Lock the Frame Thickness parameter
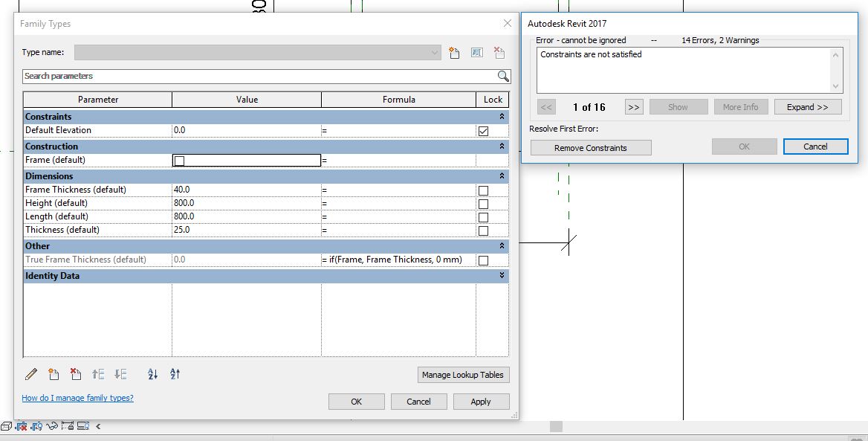The width and height of the screenshot is (868, 441). pos(484,190)
